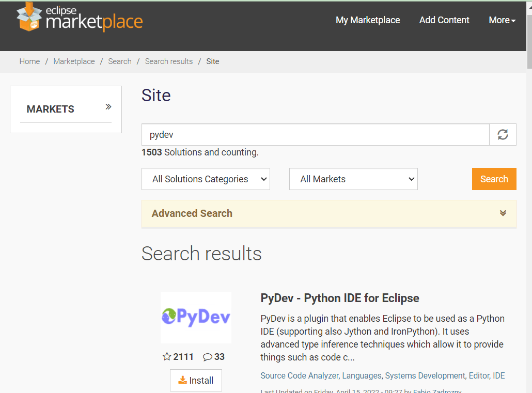Navigate to Home via the breadcrumb
The image size is (532, 393).
29,61
